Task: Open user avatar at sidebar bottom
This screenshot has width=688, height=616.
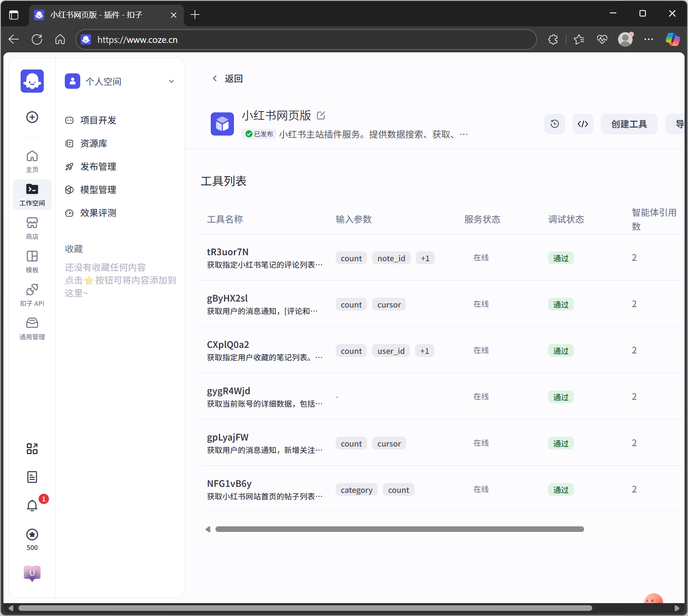Action: click(32, 574)
